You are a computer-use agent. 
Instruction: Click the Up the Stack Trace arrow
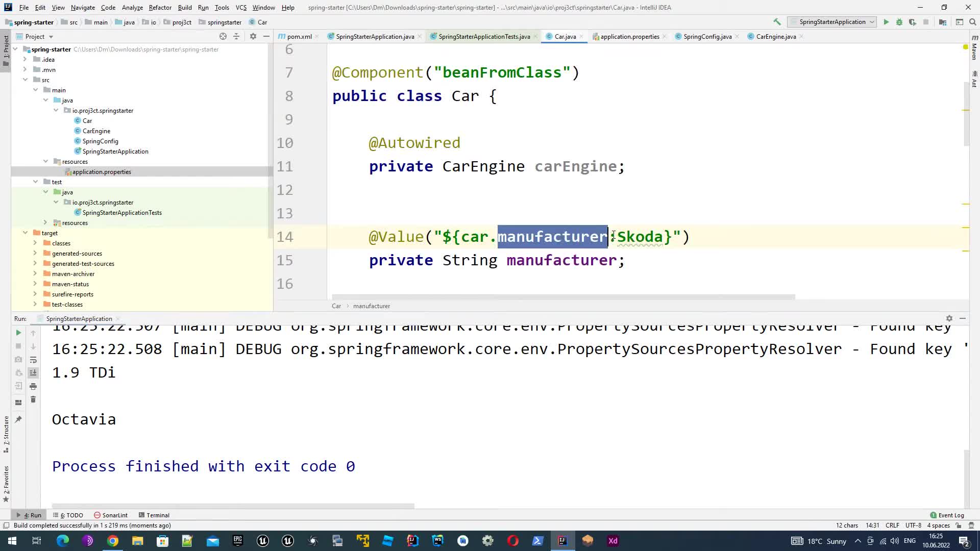click(x=33, y=333)
